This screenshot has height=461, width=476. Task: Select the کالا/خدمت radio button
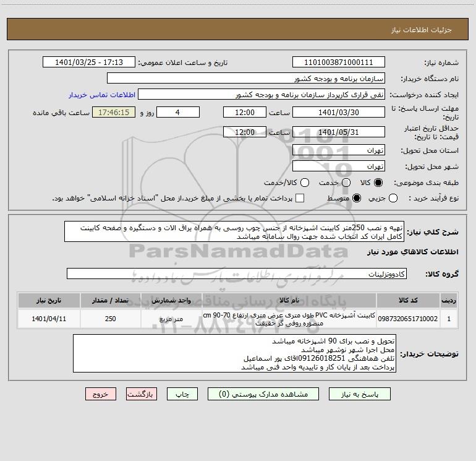click(305, 183)
